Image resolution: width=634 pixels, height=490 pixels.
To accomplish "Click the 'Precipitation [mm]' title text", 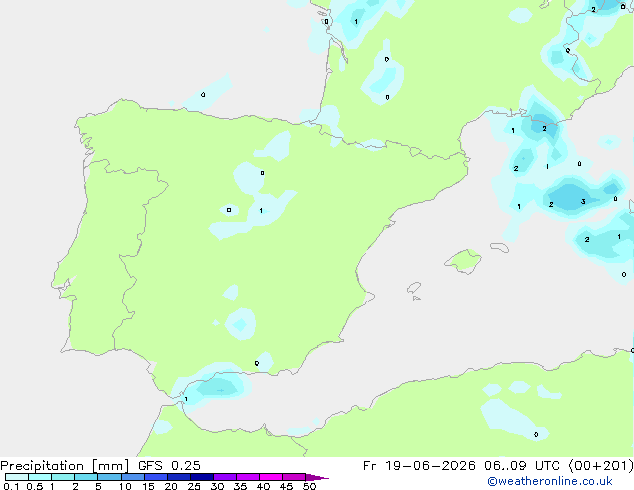I will [x=65, y=466].
